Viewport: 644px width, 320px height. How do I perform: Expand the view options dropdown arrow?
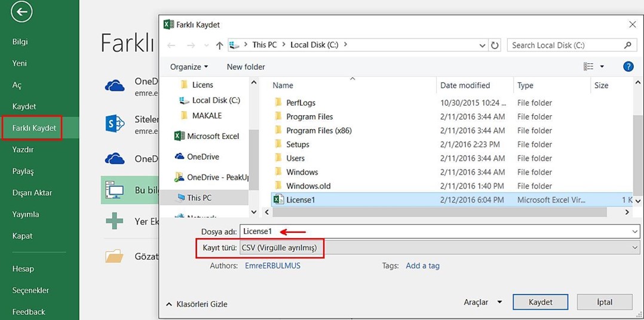coord(602,66)
